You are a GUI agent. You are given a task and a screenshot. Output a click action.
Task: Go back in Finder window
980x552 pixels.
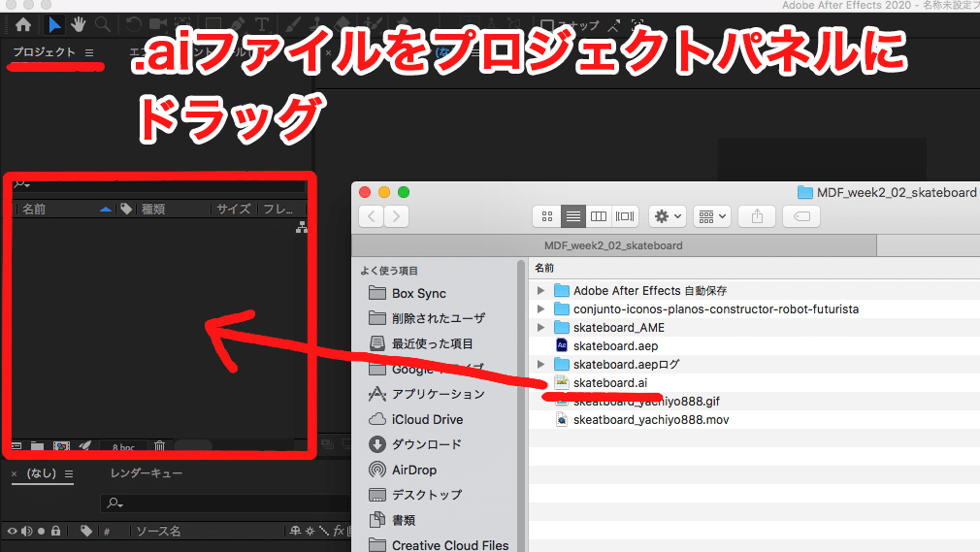coord(372,216)
